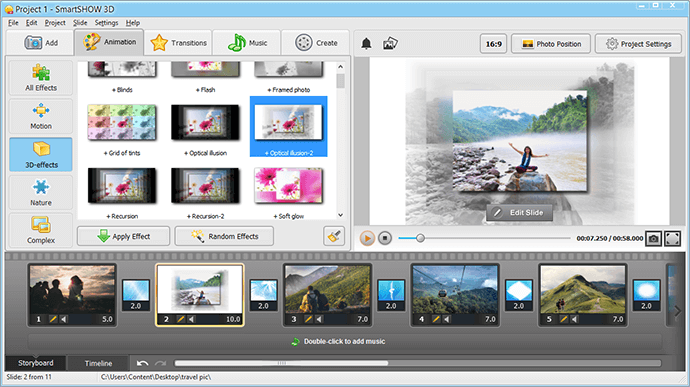Screen dimensions: 690x387
Task: Open the Music tab
Action: tap(246, 43)
